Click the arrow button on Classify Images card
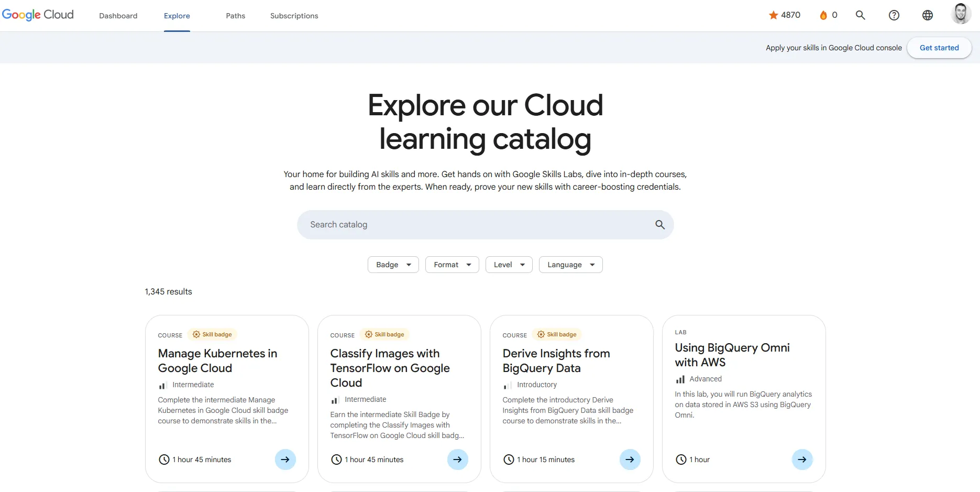 coord(458,460)
